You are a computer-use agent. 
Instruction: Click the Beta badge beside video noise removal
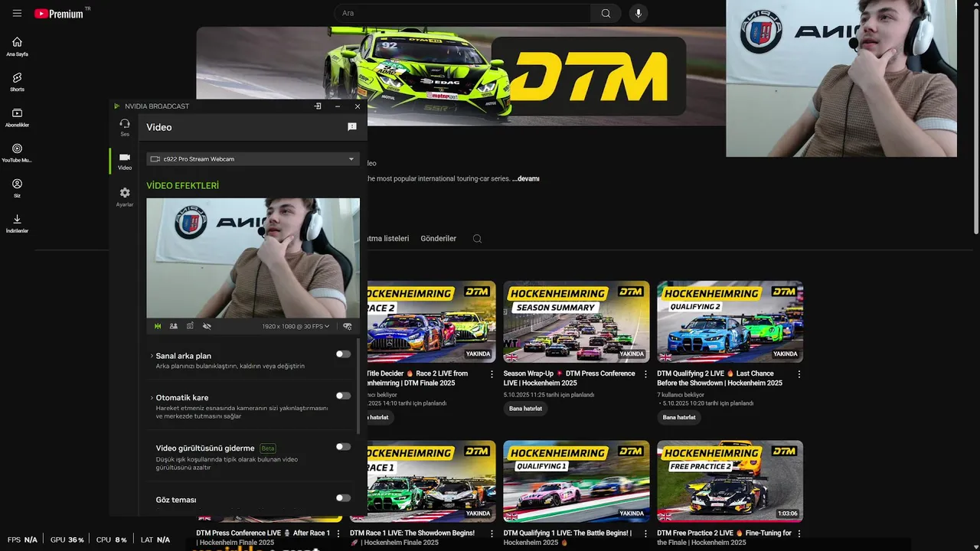pyautogui.click(x=268, y=448)
